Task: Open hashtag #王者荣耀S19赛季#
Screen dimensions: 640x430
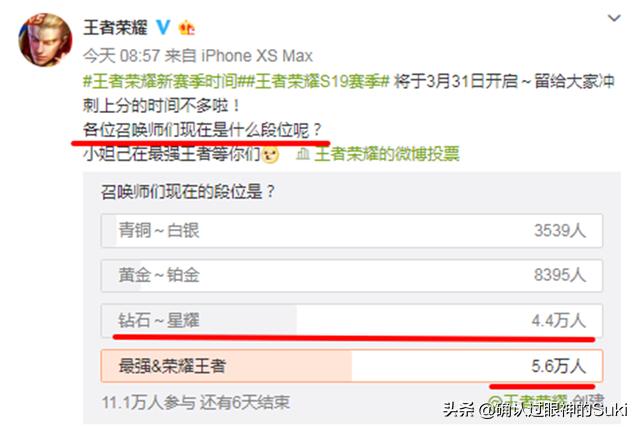Action: pyautogui.click(x=318, y=81)
